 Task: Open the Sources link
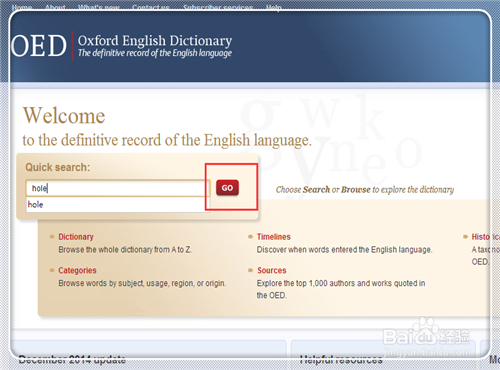272,270
